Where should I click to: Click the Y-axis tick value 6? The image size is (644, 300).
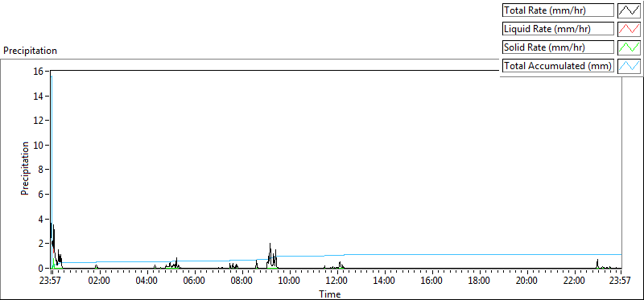click(41, 195)
